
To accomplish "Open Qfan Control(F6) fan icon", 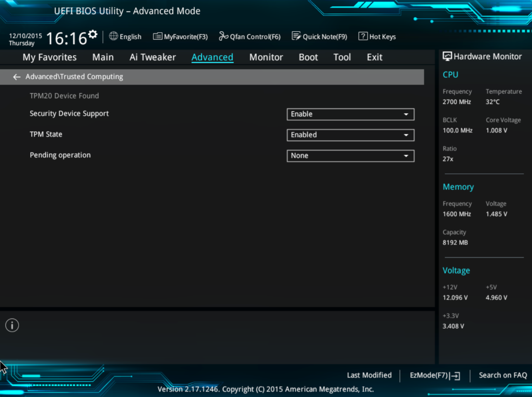I will point(223,36).
